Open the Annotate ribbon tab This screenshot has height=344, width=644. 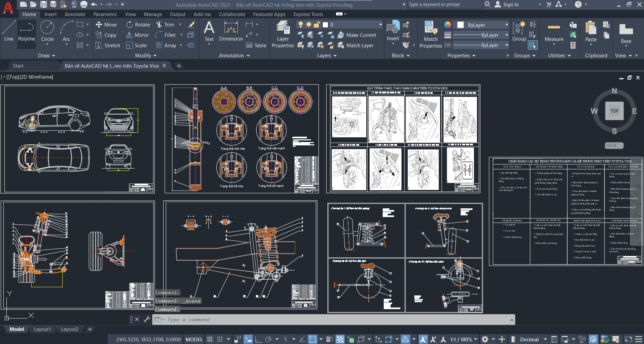tap(75, 14)
